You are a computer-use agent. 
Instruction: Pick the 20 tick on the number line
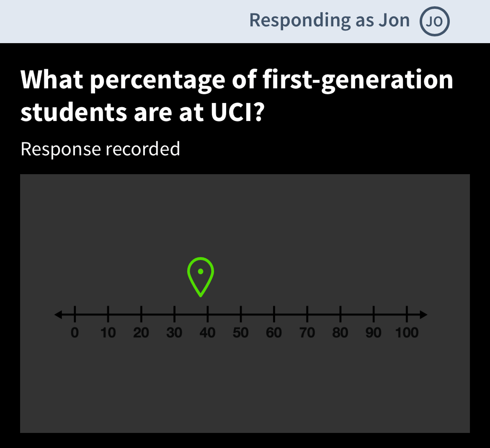point(141,314)
